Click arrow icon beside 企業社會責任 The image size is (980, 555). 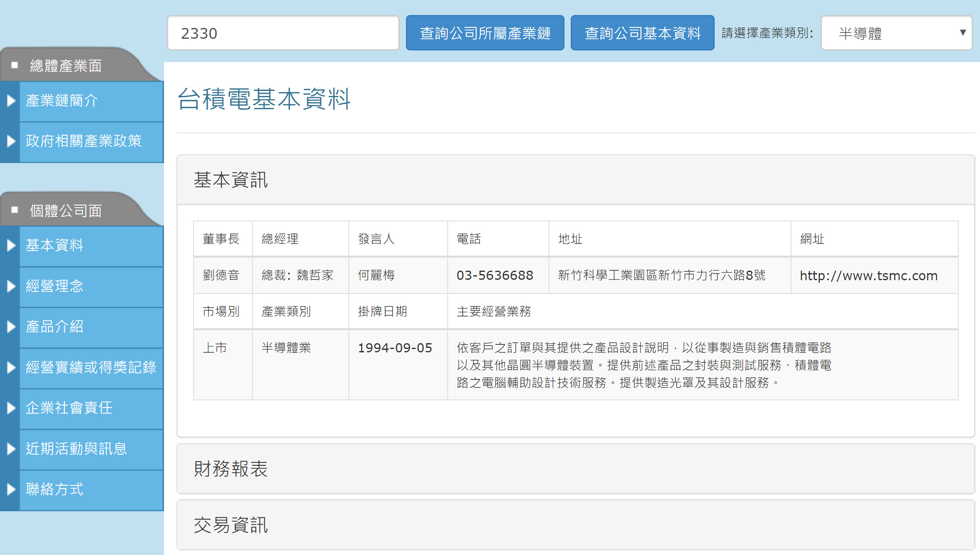point(11,408)
